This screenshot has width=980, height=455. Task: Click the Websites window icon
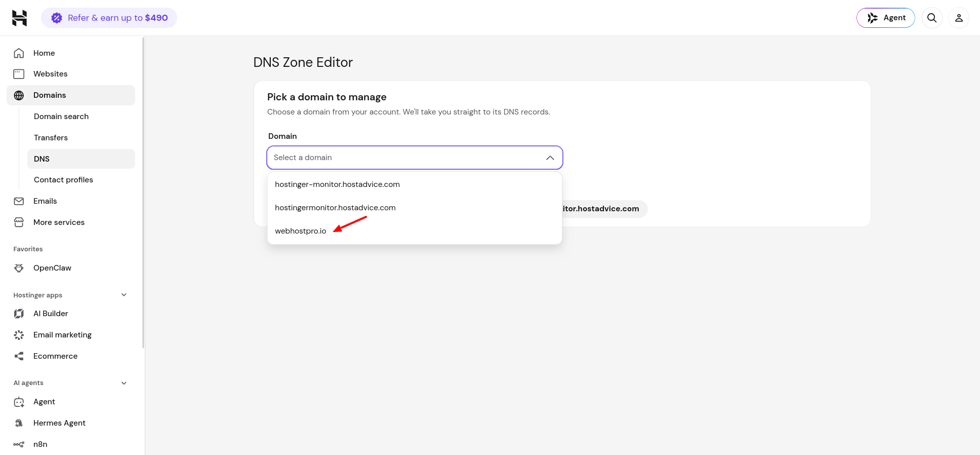pos(19,74)
